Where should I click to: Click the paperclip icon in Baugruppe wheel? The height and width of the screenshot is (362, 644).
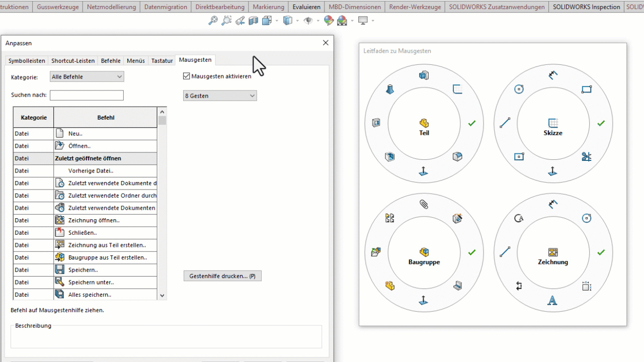pyautogui.click(x=424, y=204)
